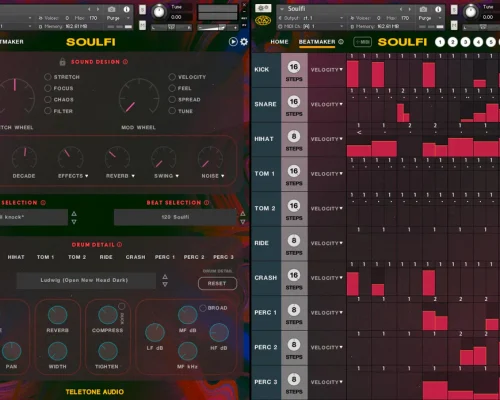The width and height of the screenshot is (500, 400).
Task: Click the Sound Design info icon
Action: tap(125, 62)
